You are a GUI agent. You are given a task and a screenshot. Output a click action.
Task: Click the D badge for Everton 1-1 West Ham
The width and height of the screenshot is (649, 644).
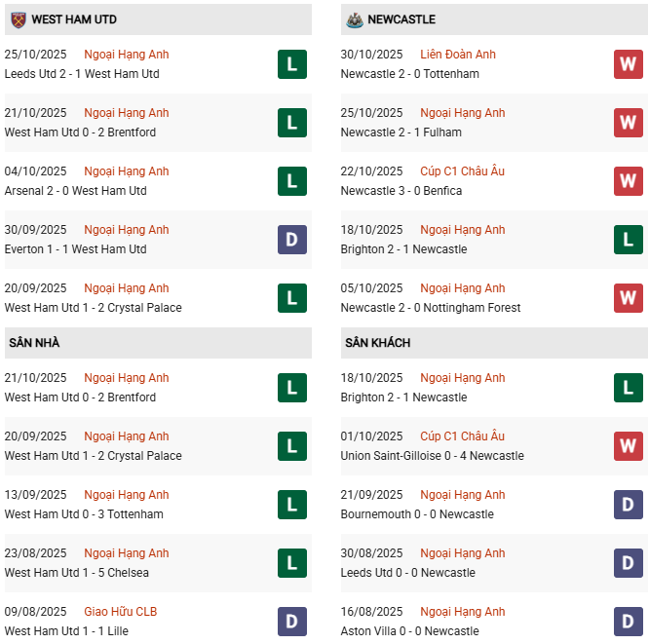click(x=292, y=240)
